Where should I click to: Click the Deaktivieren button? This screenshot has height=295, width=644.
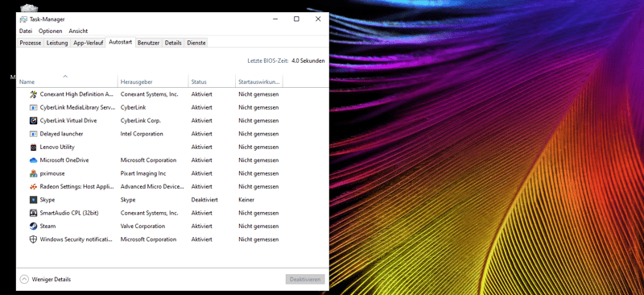305,280
